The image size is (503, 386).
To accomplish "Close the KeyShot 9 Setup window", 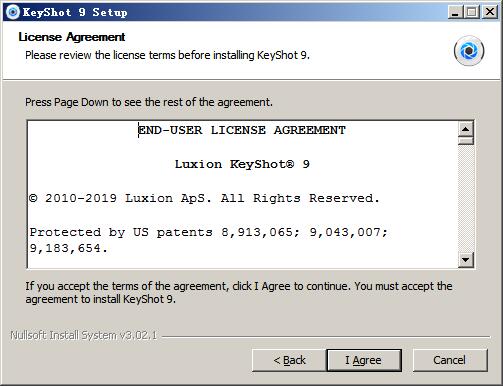I will (x=490, y=12).
